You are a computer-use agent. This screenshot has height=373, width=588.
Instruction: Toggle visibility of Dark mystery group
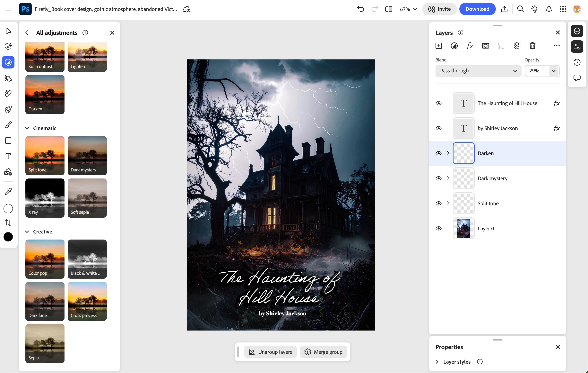tap(439, 178)
